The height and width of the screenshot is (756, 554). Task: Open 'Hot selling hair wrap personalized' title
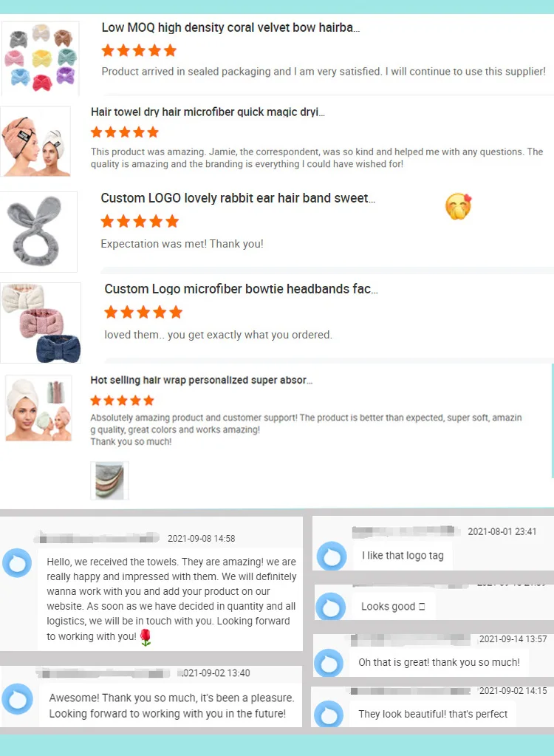coord(202,380)
